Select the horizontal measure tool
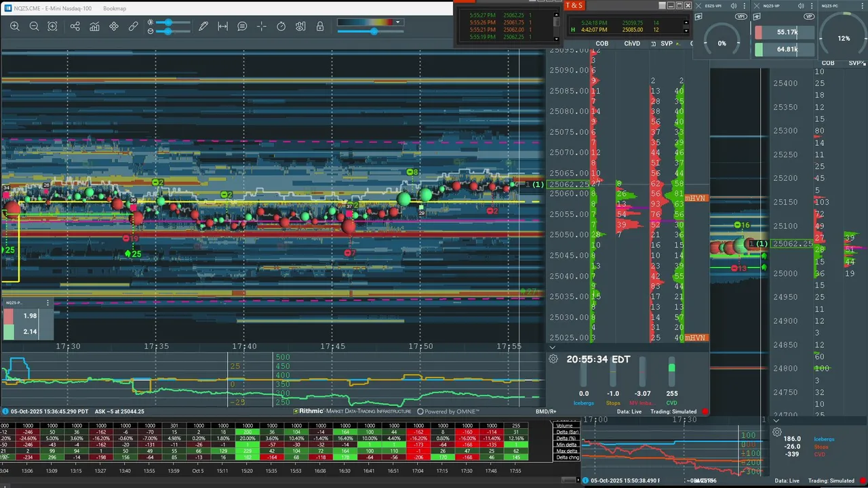868x488 pixels. (x=222, y=26)
